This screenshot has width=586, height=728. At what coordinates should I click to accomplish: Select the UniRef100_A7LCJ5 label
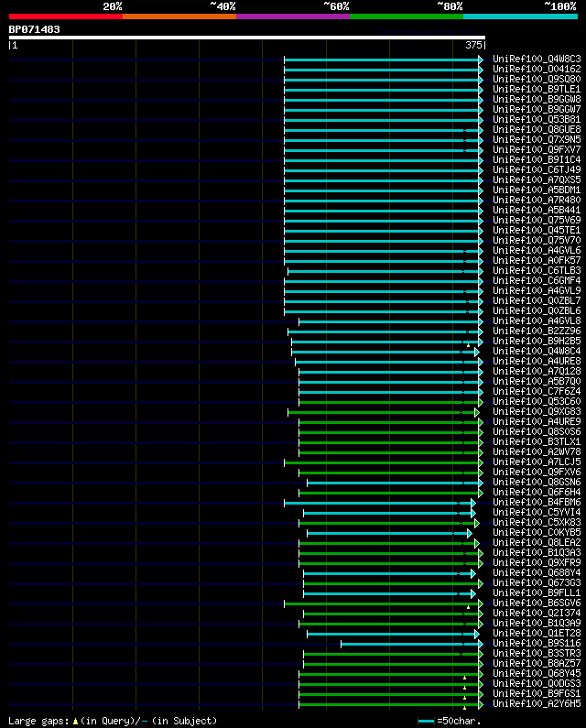coord(537,462)
